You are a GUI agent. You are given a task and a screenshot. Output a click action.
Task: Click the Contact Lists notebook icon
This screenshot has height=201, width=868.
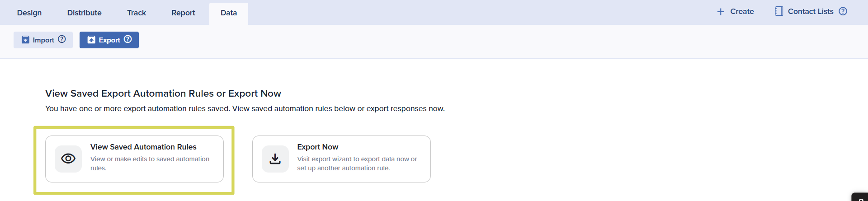778,11
